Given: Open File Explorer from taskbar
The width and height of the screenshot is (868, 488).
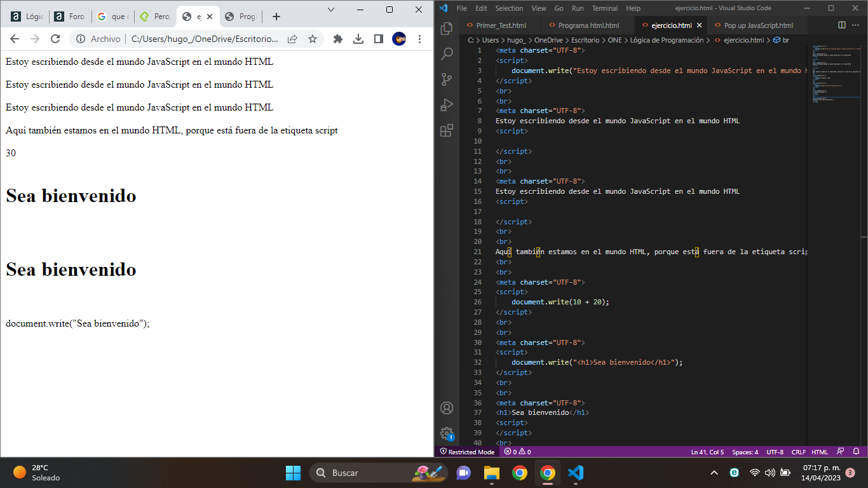Looking at the screenshot, I should click(x=492, y=473).
